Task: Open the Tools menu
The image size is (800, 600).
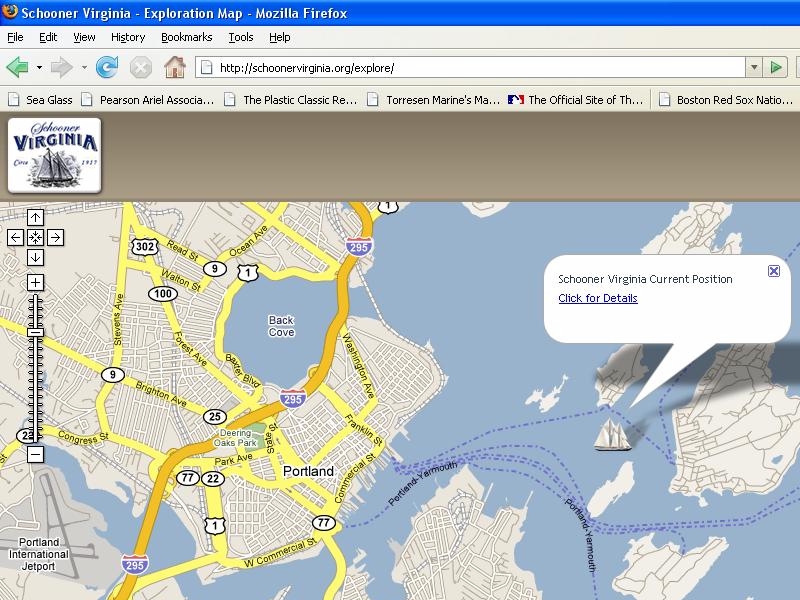Action: [241, 37]
